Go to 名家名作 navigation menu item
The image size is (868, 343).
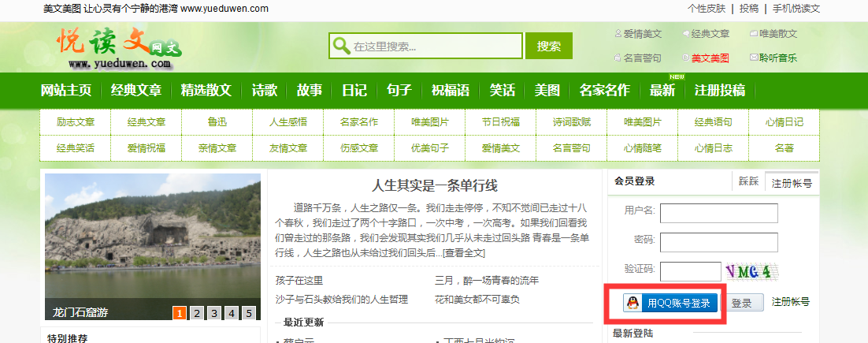point(604,90)
